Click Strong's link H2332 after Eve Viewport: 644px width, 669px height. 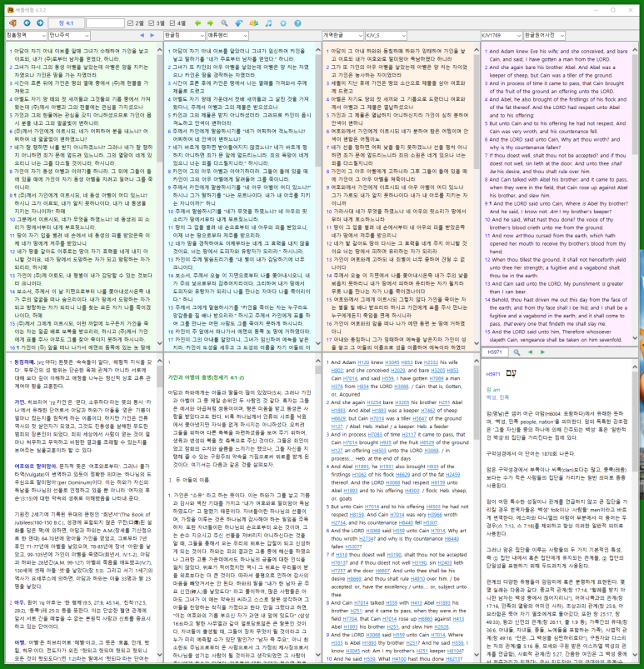[431, 362]
